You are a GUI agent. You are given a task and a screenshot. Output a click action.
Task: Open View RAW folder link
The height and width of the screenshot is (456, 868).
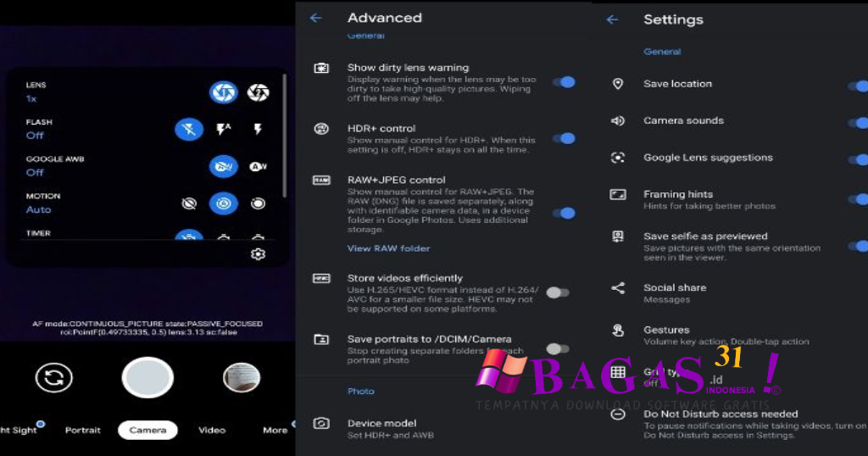click(x=388, y=248)
